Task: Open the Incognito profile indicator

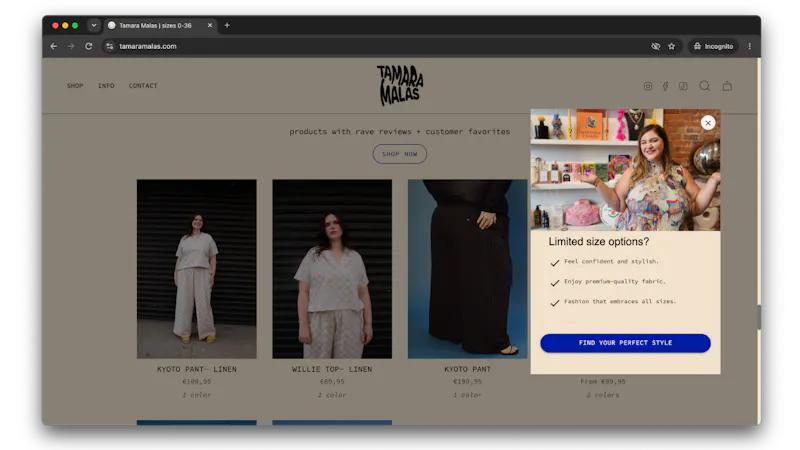Action: (x=713, y=46)
